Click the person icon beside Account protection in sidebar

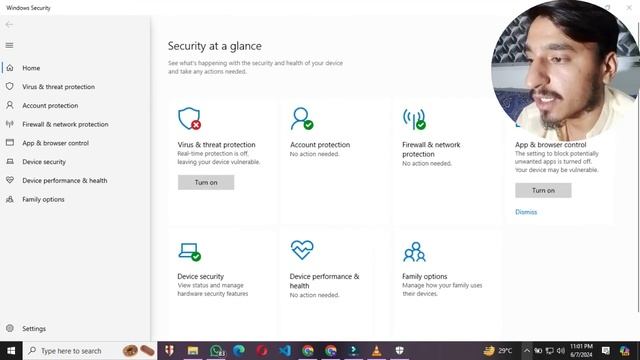point(10,105)
